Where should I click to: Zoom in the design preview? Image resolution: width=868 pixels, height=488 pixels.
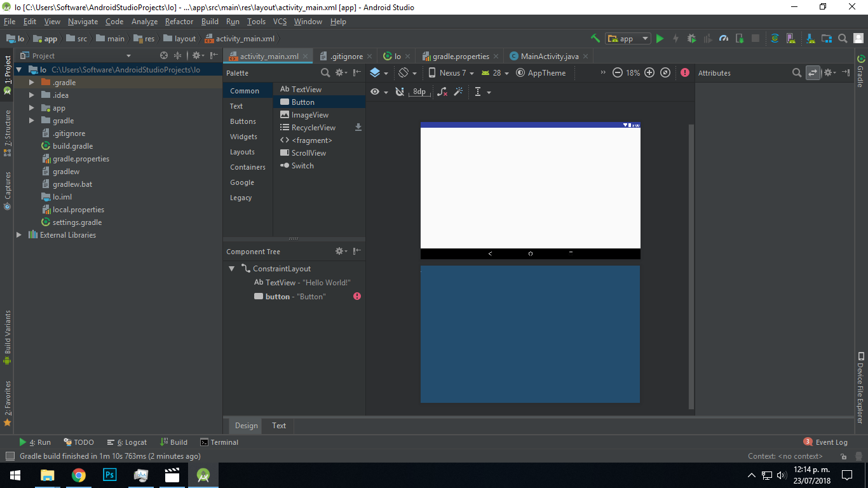click(x=649, y=73)
